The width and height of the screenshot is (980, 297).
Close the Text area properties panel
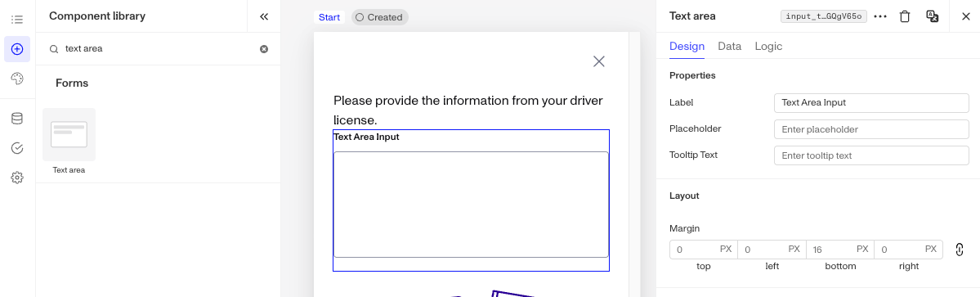tap(965, 17)
